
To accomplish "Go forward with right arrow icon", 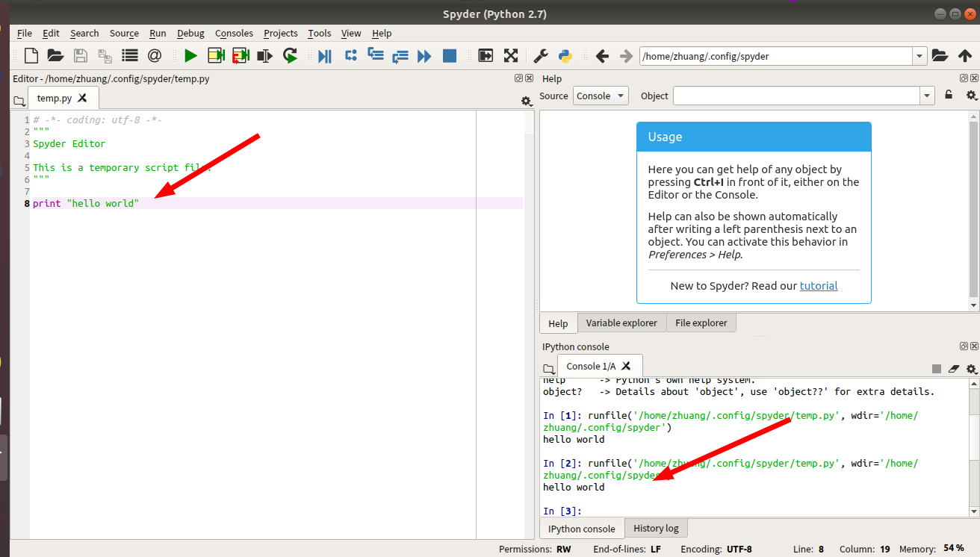I will tap(626, 55).
